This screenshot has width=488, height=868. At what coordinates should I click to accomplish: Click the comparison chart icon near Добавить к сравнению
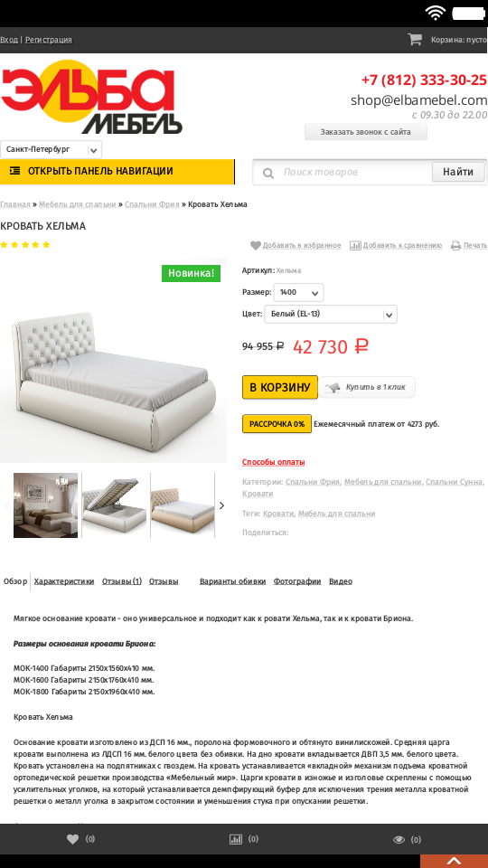(355, 245)
